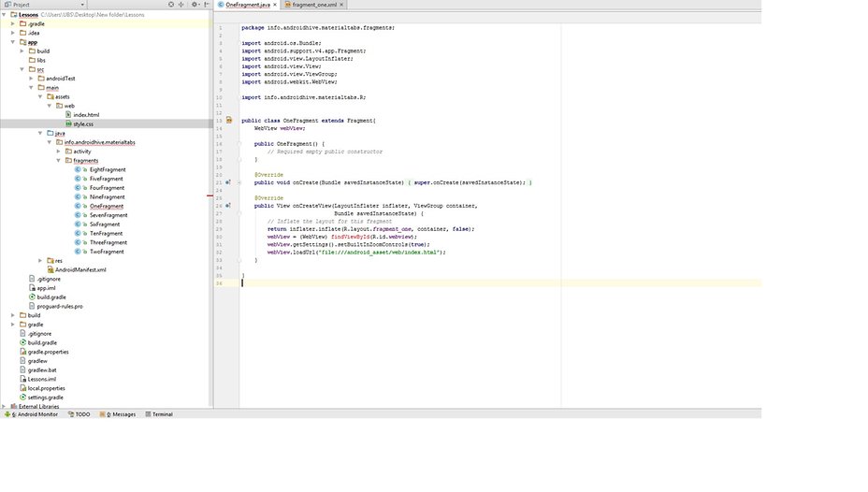
Task: Close the fragment_one.xml editor tab
Action: 341,5
